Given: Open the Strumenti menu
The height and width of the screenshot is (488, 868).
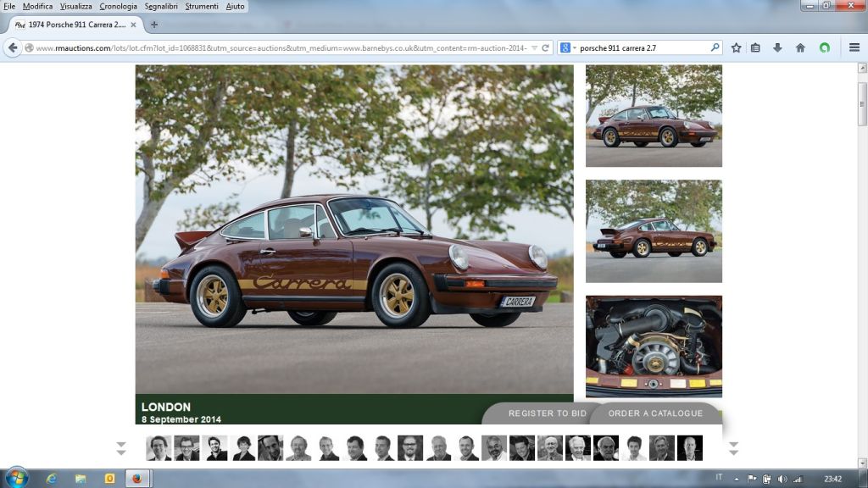Looking at the screenshot, I should [x=202, y=7].
